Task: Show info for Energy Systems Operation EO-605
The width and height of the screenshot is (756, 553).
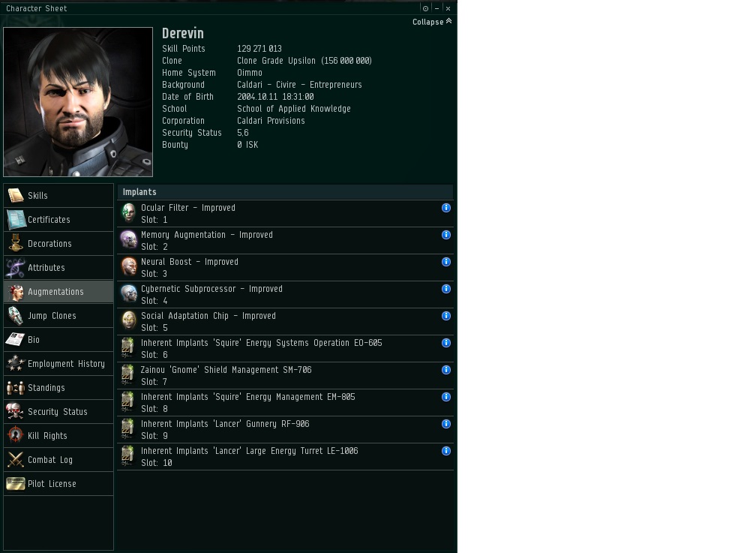Action: point(446,343)
